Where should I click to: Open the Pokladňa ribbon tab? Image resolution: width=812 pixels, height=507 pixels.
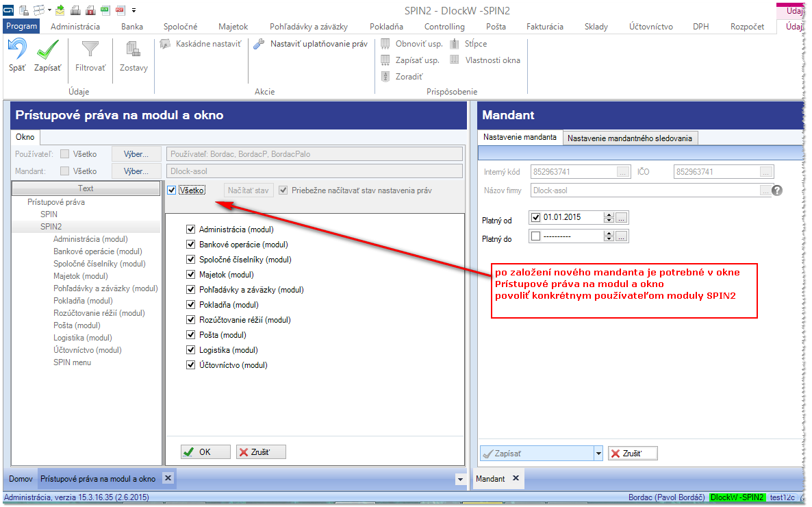(386, 27)
